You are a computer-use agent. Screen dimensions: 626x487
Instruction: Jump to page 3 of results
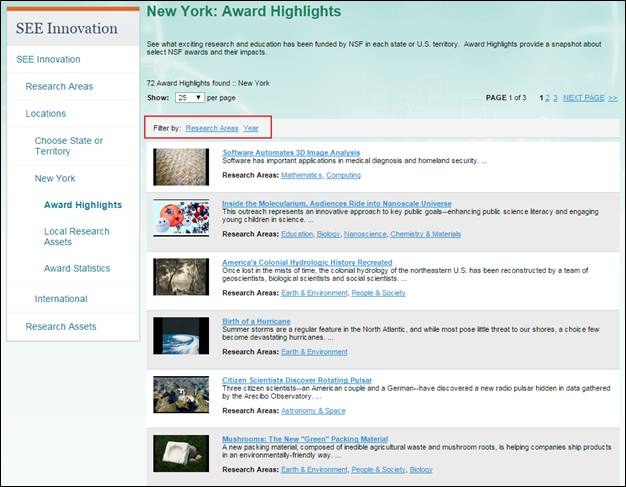[555, 98]
